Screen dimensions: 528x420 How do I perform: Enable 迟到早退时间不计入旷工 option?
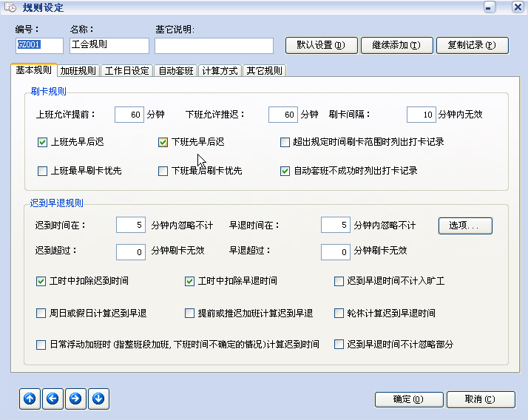click(x=339, y=281)
